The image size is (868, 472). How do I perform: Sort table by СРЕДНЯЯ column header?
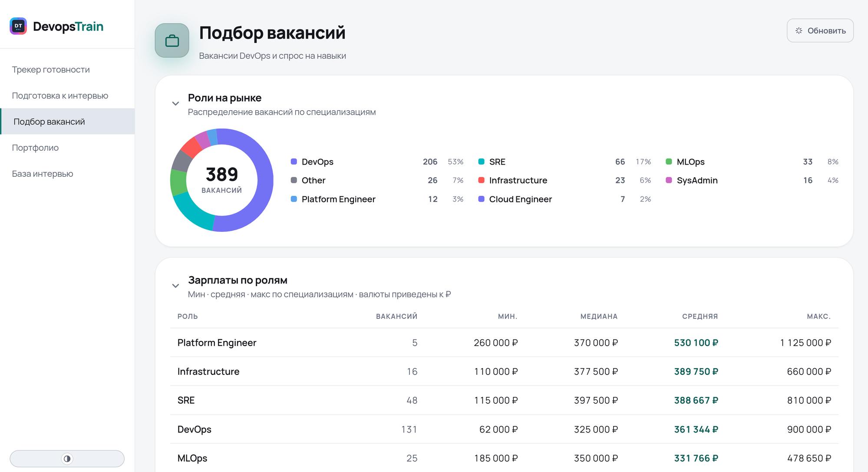[700, 317]
